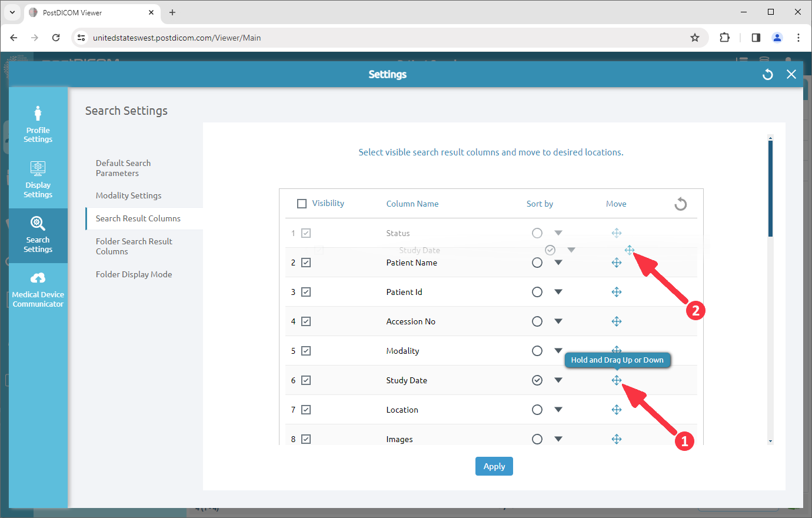Open Folder Search Result Columns settings
812x518 pixels.
(134, 246)
